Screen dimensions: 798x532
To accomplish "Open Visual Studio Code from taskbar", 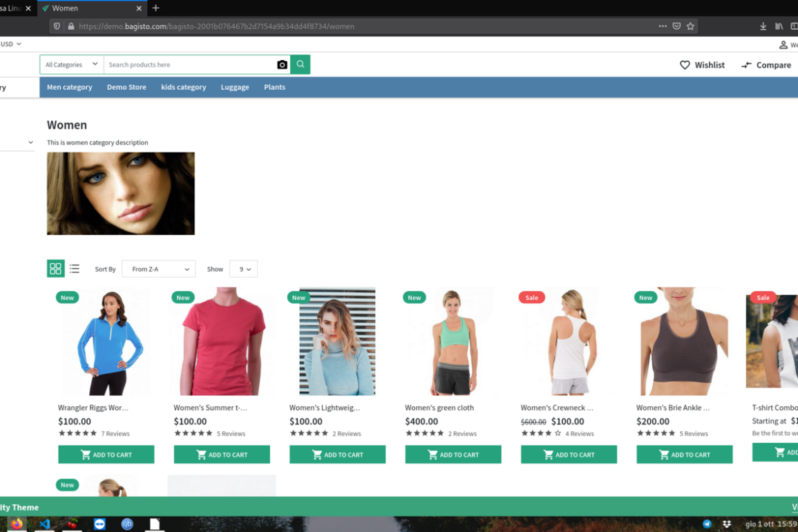I will [44, 523].
